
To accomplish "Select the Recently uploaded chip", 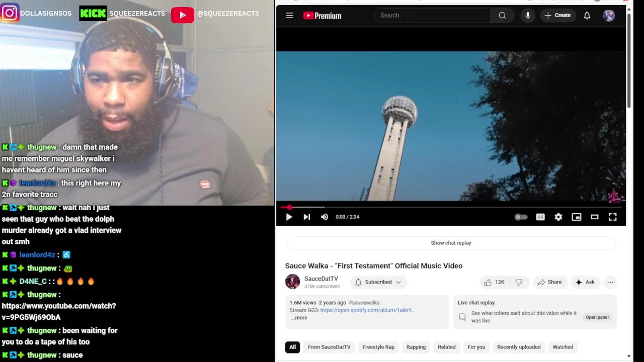I will click(x=519, y=347).
